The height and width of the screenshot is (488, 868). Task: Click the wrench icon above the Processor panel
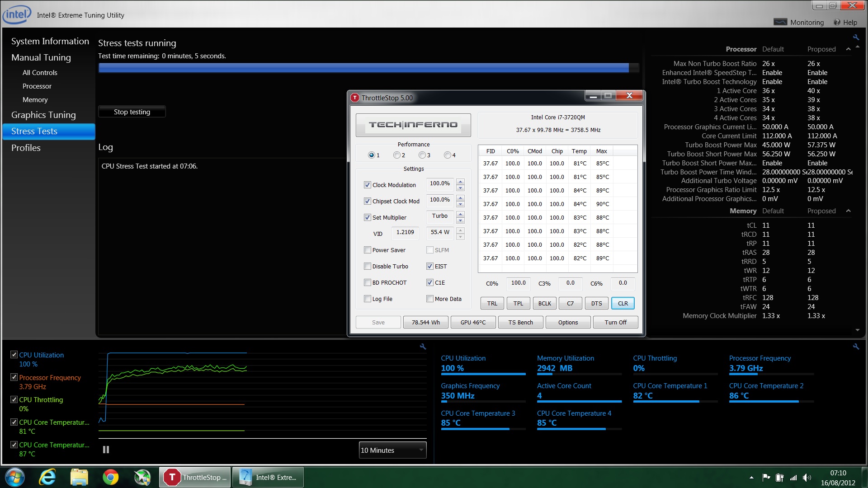[x=856, y=38]
